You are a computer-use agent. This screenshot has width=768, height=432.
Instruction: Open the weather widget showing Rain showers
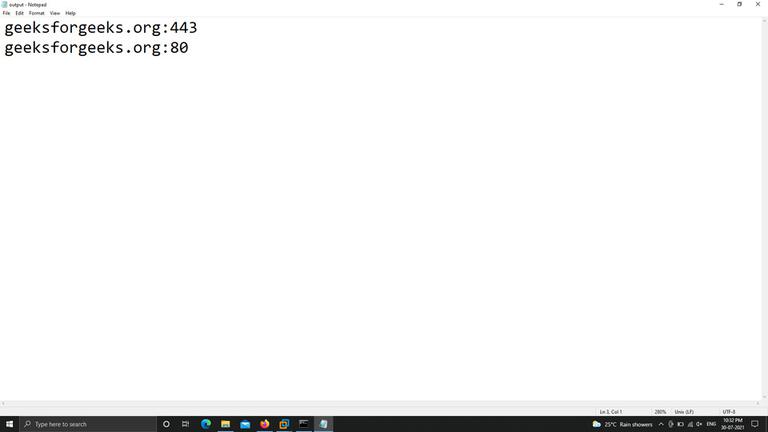click(x=623, y=424)
